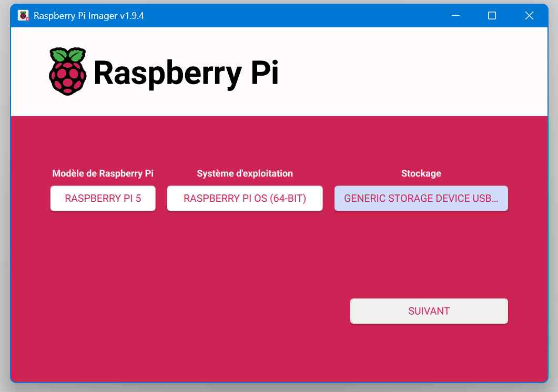Click the Raspberry Pi logo in header
Screen dimensions: 558x392
(x=68, y=71)
